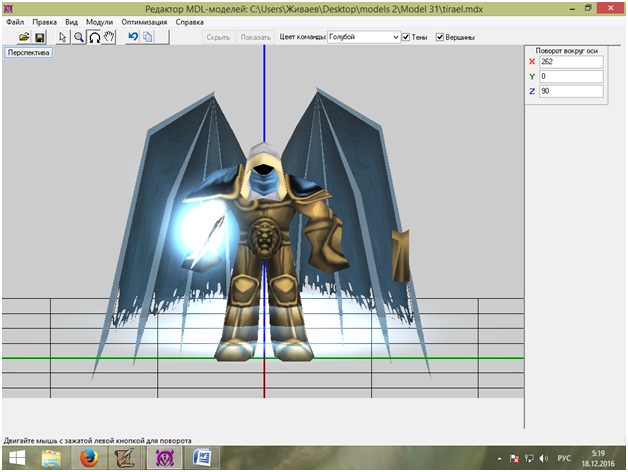This screenshot has width=628, height=472.
Task: Click the Z rotation input field
Action: [570, 91]
